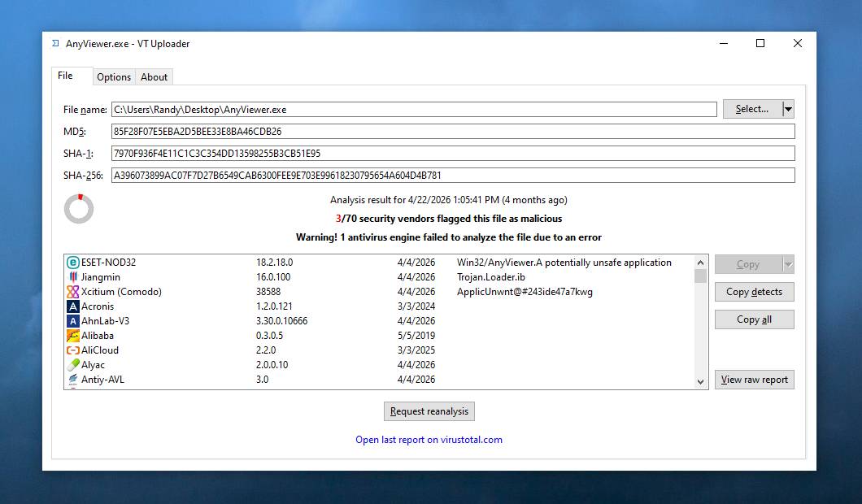Viewport: 862px width, 504px height.
Task: Switch to the Options tab
Action: (x=114, y=77)
